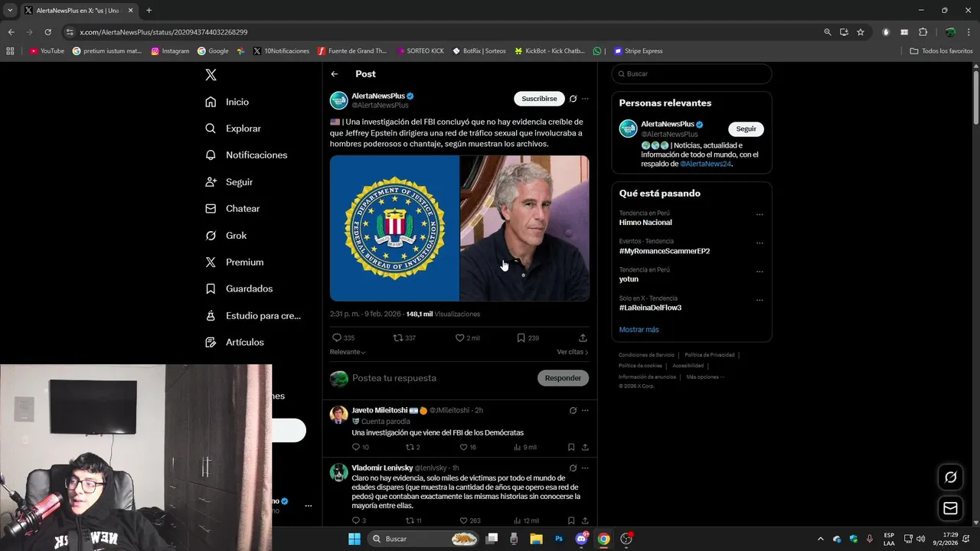Open Explorar in the X sidebar
This screenshot has height=551, width=980.
(x=234, y=129)
